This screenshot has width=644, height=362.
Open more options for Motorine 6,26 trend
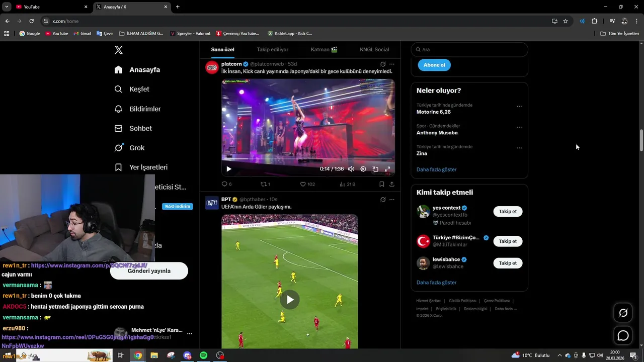(519, 107)
